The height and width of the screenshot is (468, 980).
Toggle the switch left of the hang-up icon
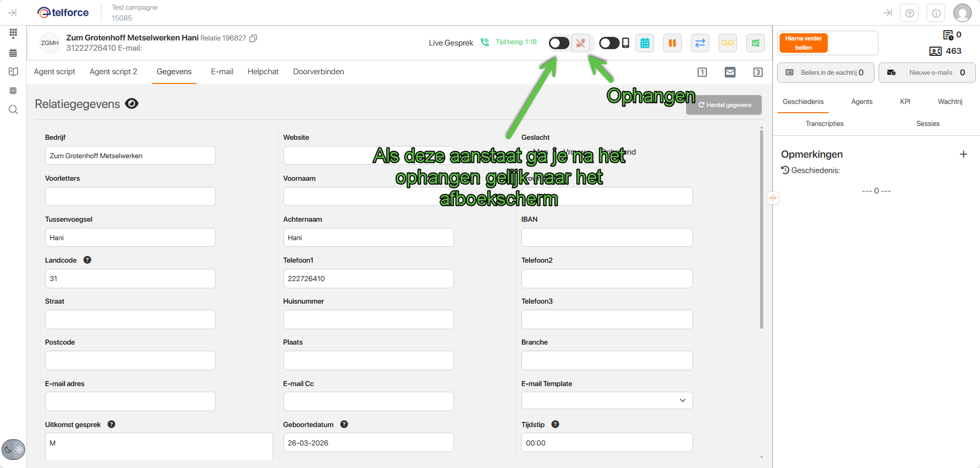point(559,43)
